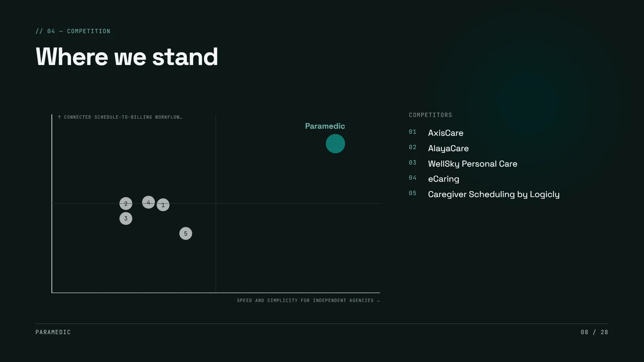Click the '08 / 28' page counter

(594, 332)
